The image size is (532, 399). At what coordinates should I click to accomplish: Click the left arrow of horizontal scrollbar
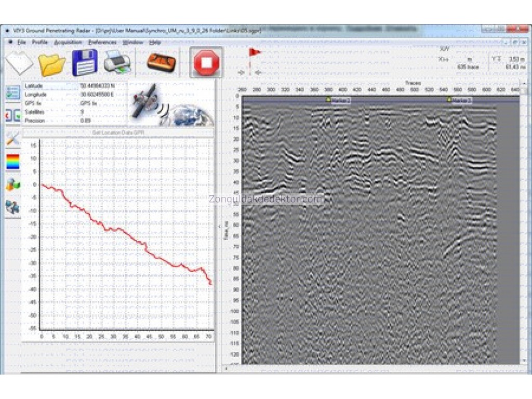227,368
